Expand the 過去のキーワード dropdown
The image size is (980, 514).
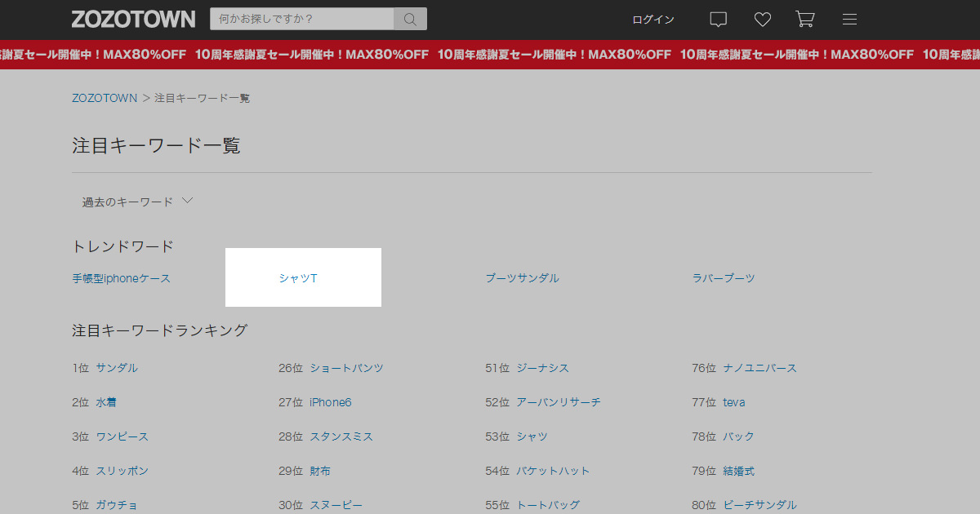(x=137, y=202)
